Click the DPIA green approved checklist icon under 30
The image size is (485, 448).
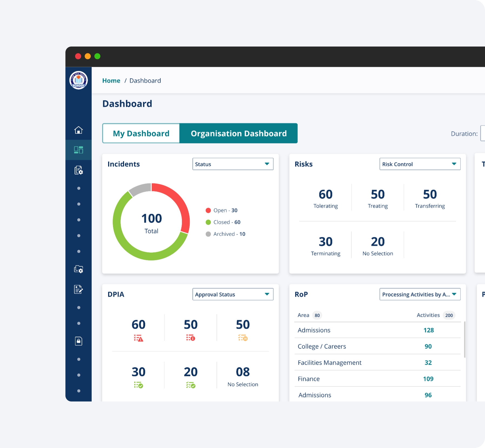tap(138, 385)
